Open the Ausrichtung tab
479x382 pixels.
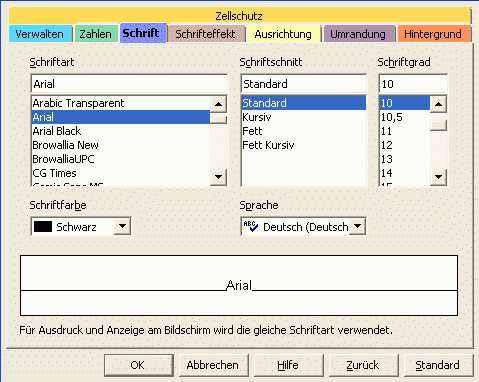click(283, 34)
